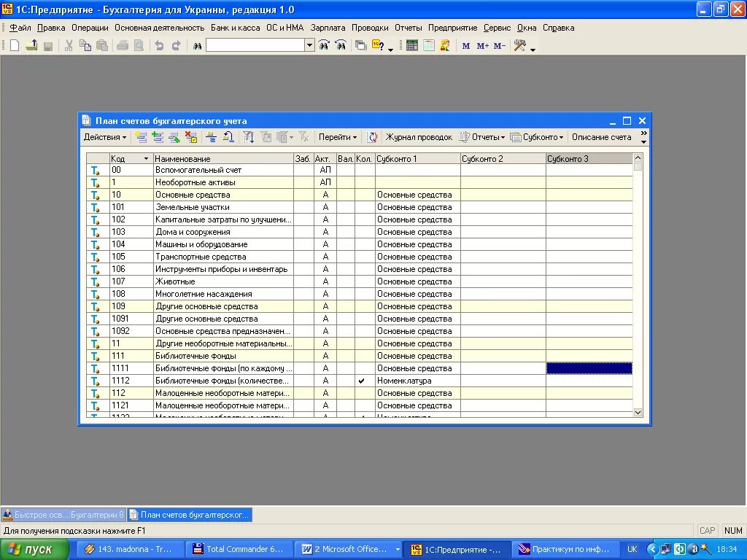The height and width of the screenshot is (560, 747).
Task: Open the Файл menu
Action: [20, 28]
